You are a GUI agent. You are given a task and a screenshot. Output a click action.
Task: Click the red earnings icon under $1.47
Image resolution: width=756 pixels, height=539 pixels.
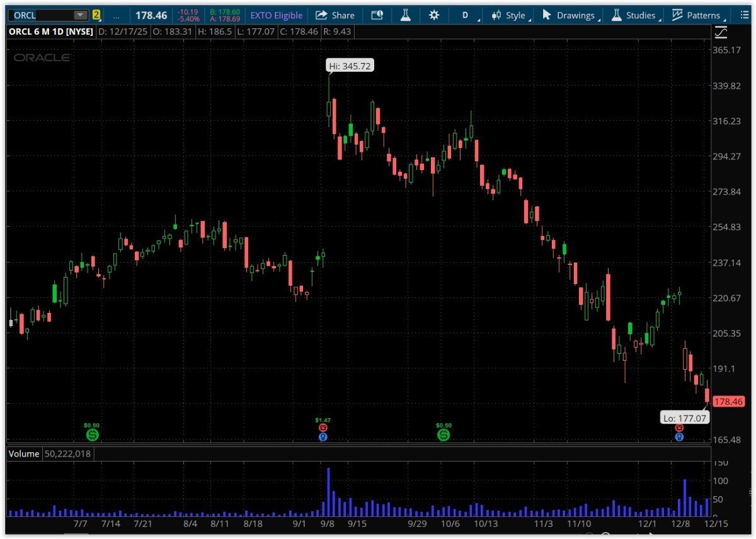pos(323,428)
